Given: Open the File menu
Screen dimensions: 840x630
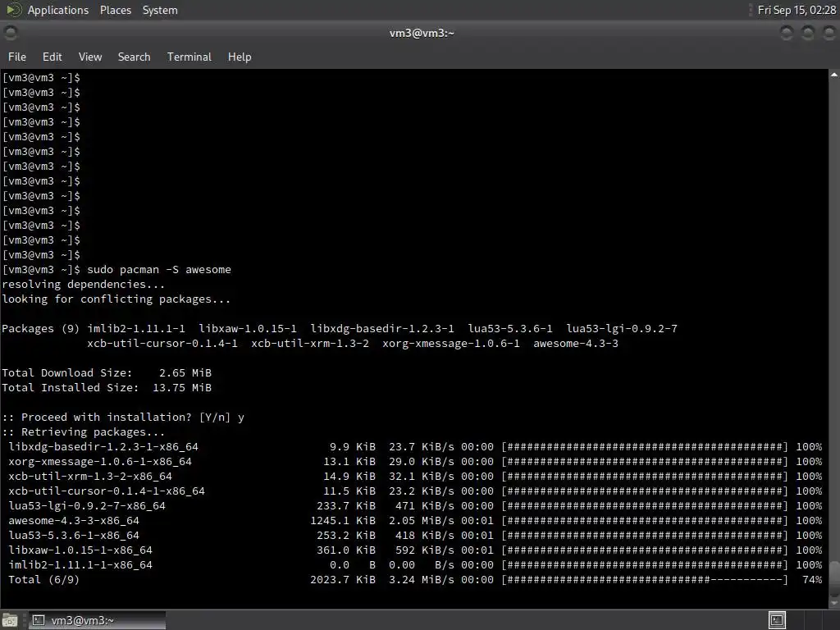Looking at the screenshot, I should click(17, 57).
